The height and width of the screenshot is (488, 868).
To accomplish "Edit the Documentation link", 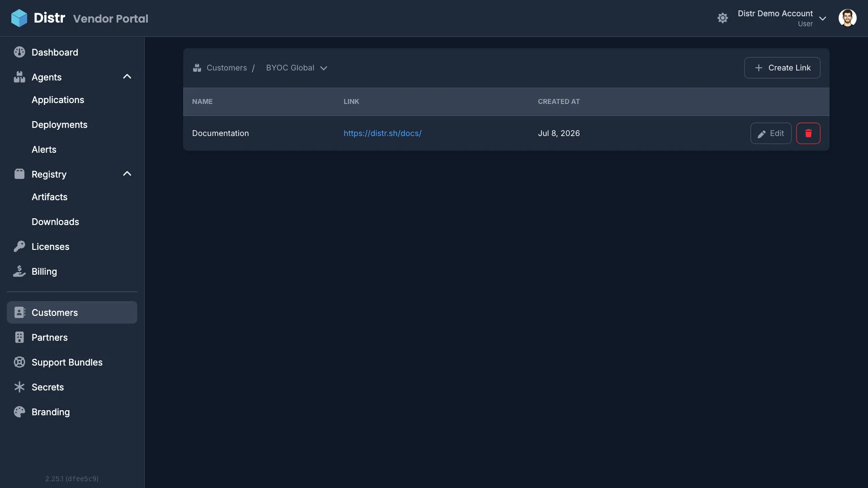I will 771,133.
